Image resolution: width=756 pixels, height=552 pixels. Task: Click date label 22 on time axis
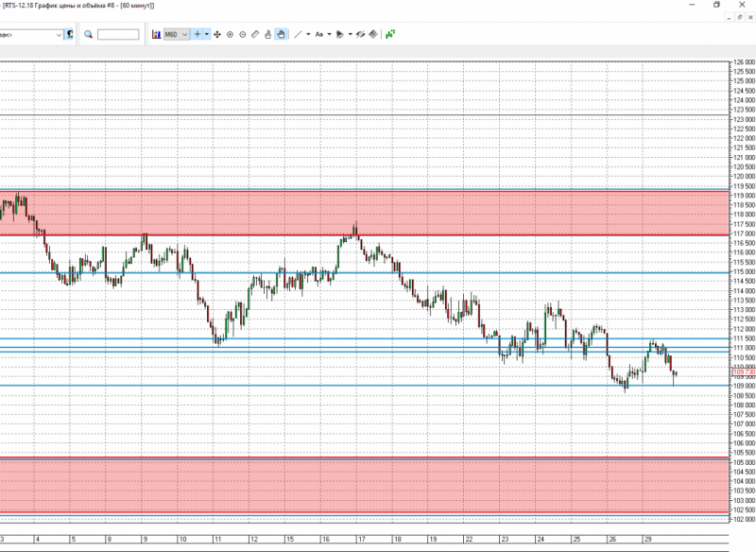click(469, 539)
